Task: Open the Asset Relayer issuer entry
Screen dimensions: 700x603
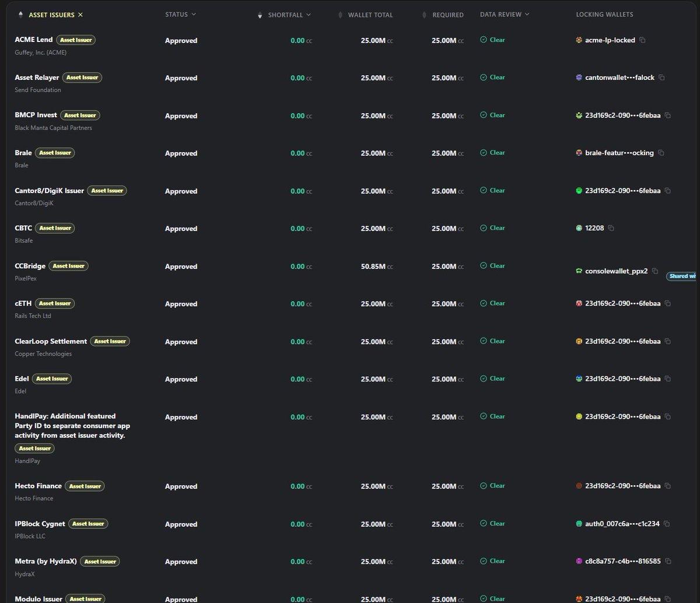Action: [36, 77]
